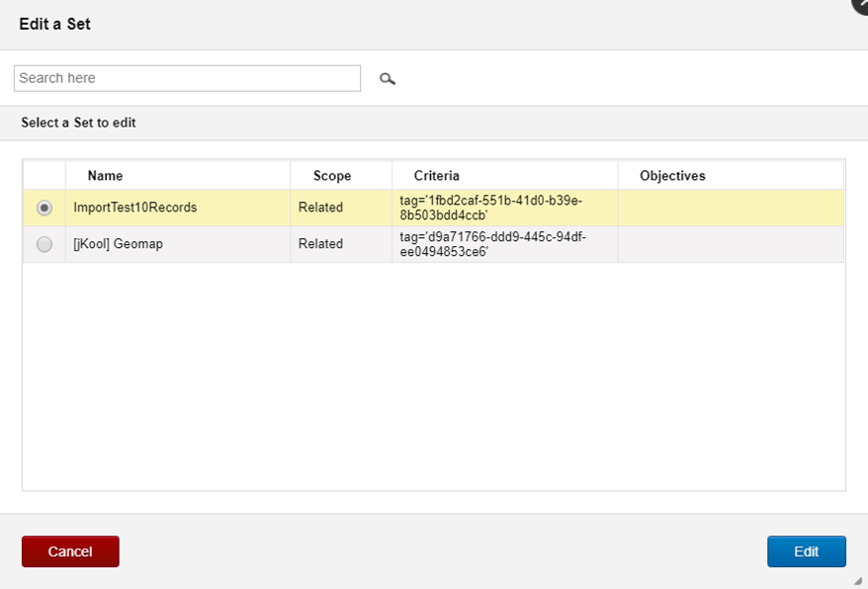868x589 pixels.
Task: Click the magnifier search icon
Action: tap(387, 79)
